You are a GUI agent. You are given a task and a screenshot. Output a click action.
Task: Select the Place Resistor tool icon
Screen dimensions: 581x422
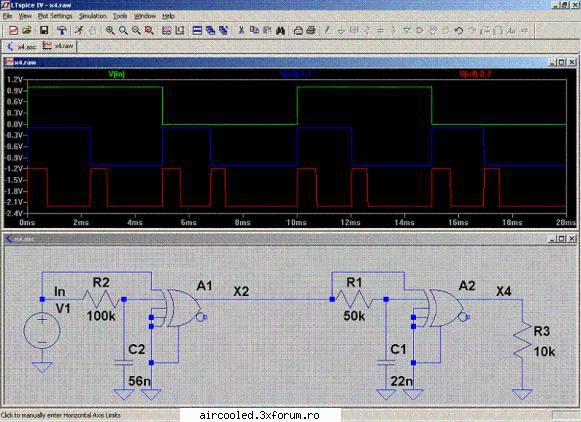tap(368, 30)
